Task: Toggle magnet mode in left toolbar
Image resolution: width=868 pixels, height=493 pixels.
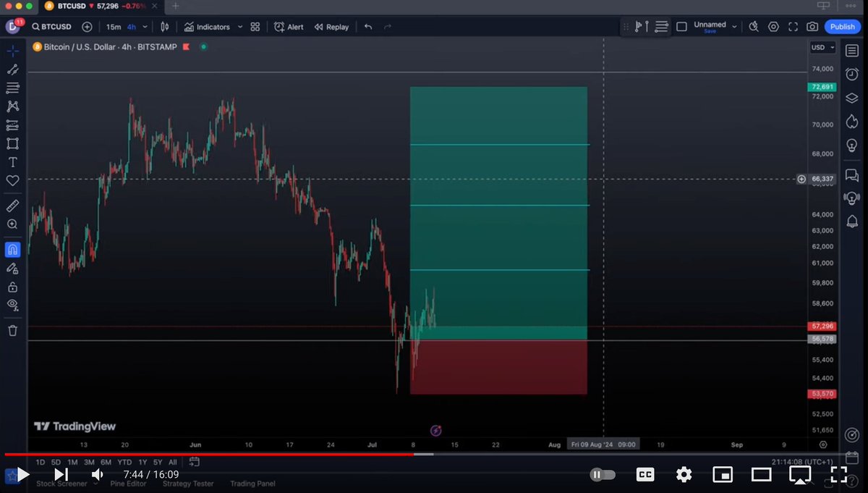Action: 12,250
